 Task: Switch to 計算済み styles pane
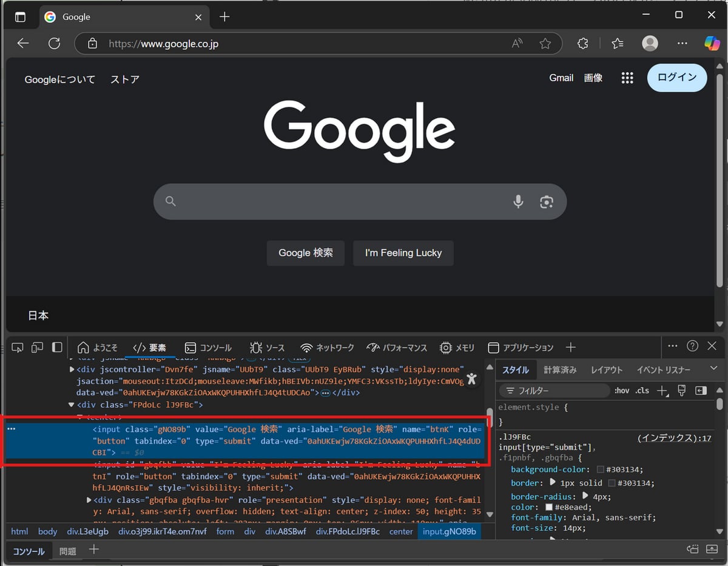[x=560, y=369]
